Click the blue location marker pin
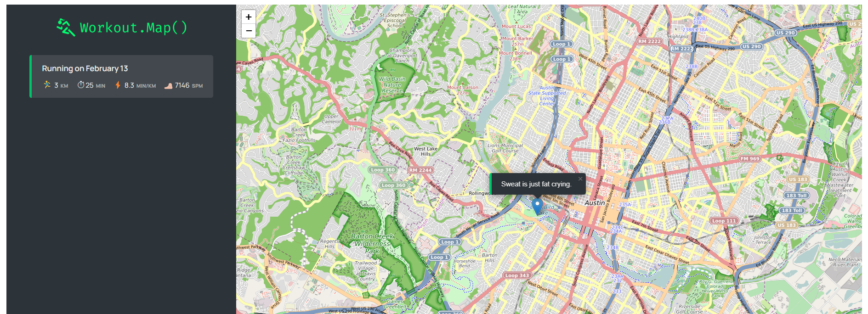 (537, 207)
